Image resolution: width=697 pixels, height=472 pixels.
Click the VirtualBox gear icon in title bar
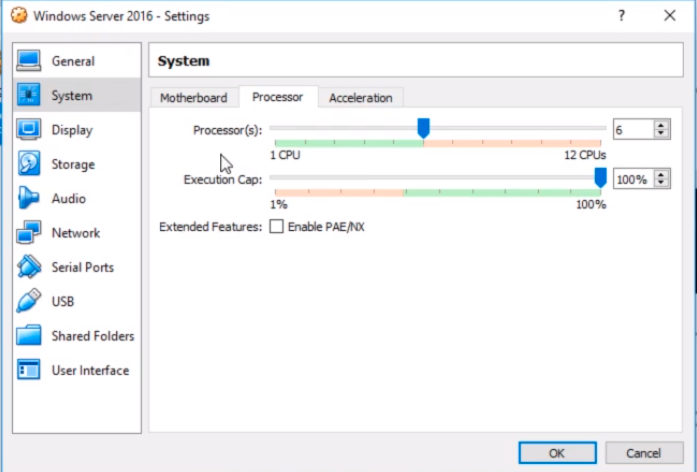19,16
